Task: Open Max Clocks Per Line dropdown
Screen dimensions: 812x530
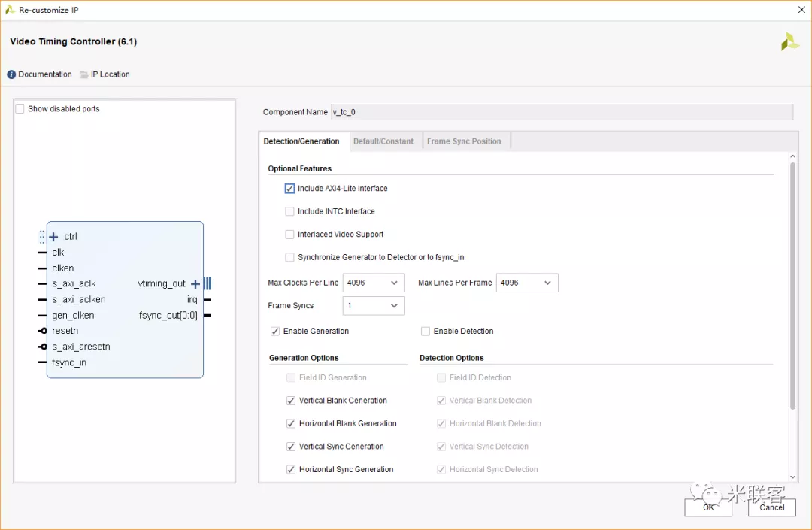Action: pos(374,283)
